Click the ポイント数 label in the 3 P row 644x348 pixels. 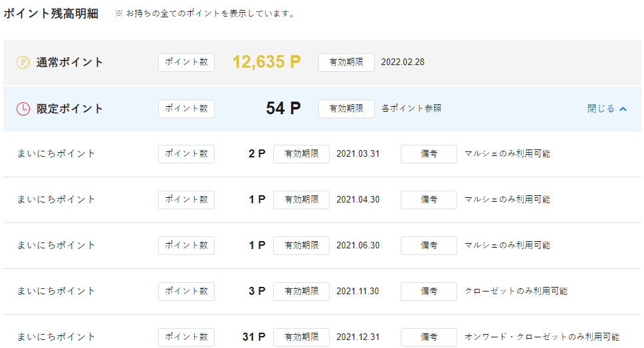pos(187,292)
